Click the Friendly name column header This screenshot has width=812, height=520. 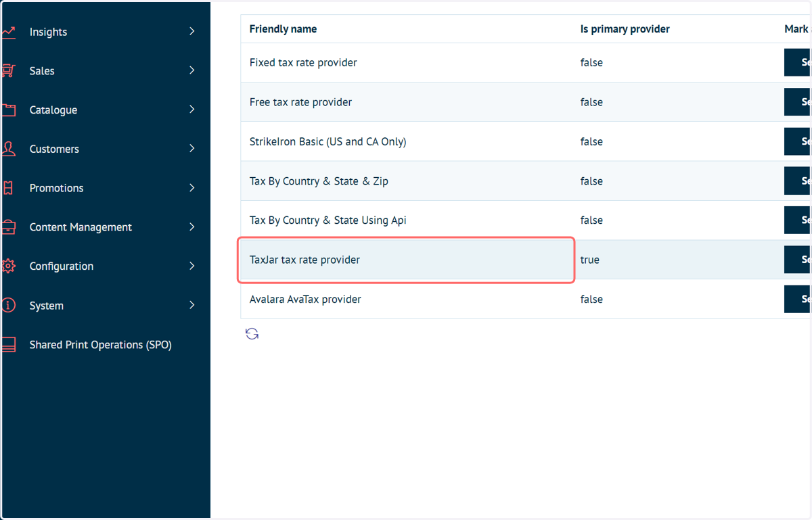pos(283,29)
